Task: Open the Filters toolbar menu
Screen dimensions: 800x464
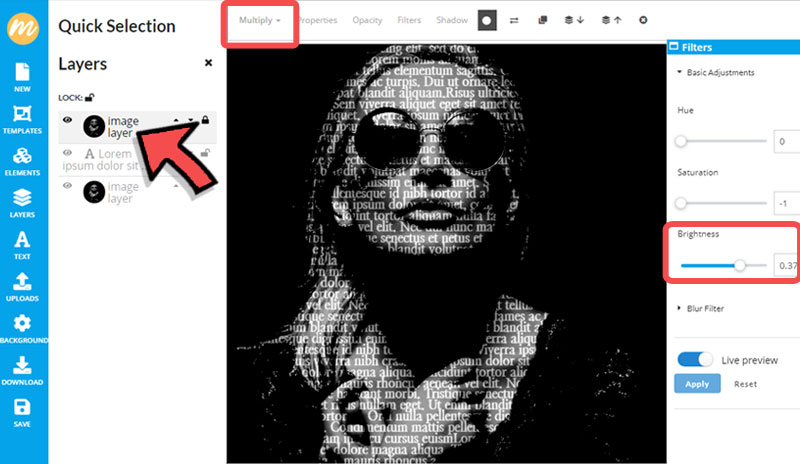Action: (409, 20)
